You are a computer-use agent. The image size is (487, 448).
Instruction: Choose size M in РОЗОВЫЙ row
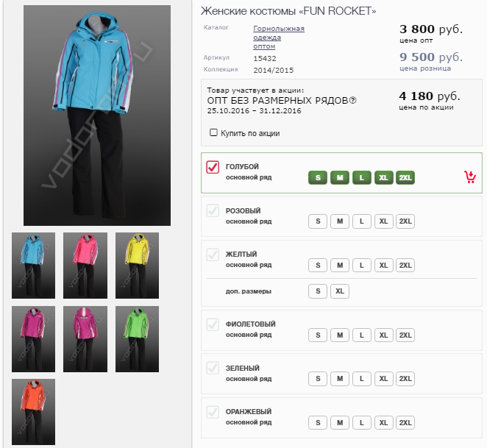(x=339, y=221)
